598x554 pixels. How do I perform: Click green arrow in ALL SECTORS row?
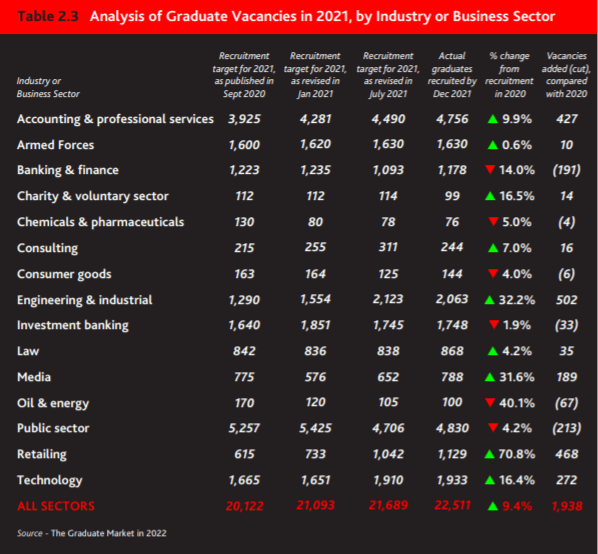pyautogui.click(x=493, y=506)
